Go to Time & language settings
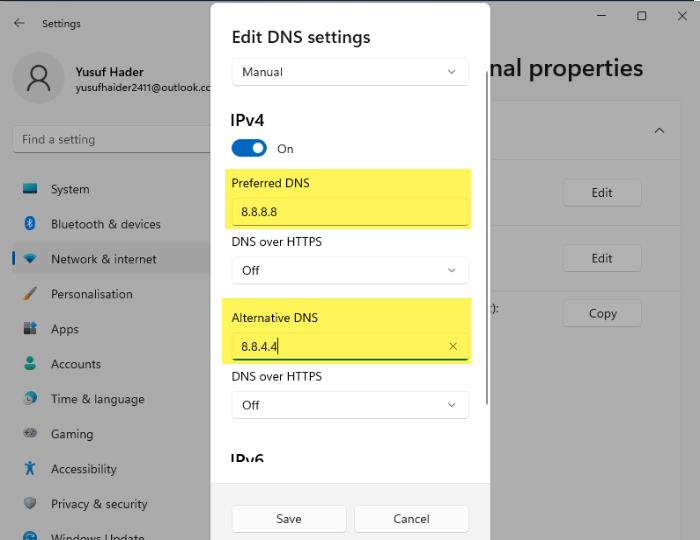This screenshot has width=700, height=540. pos(98,399)
